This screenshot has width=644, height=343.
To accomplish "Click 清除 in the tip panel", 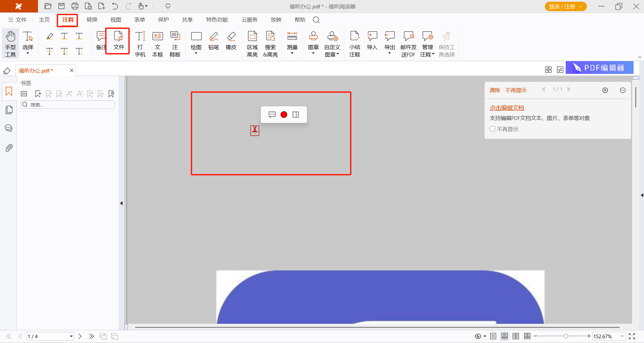I will 495,90.
